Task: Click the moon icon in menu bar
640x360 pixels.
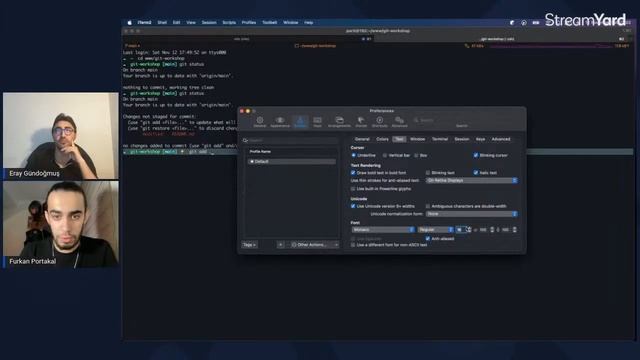Action: [512, 23]
